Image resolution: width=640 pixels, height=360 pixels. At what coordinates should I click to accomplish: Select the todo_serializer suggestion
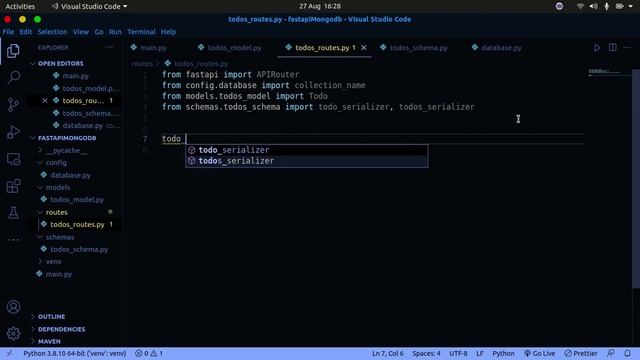(307, 150)
